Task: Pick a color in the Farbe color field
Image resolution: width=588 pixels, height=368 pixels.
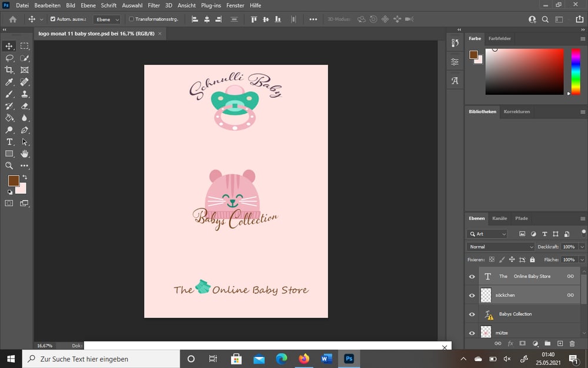Action: [x=524, y=72]
